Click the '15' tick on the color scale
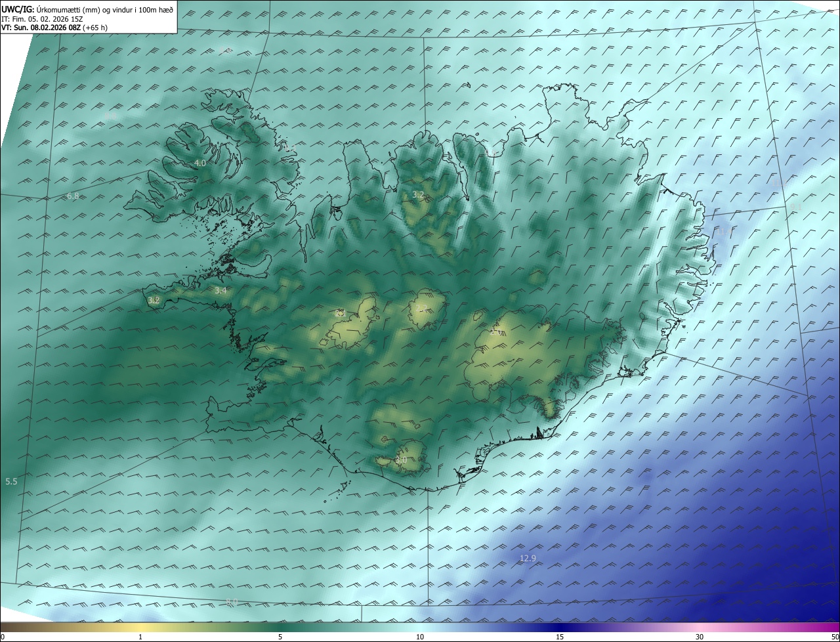 [x=560, y=637]
